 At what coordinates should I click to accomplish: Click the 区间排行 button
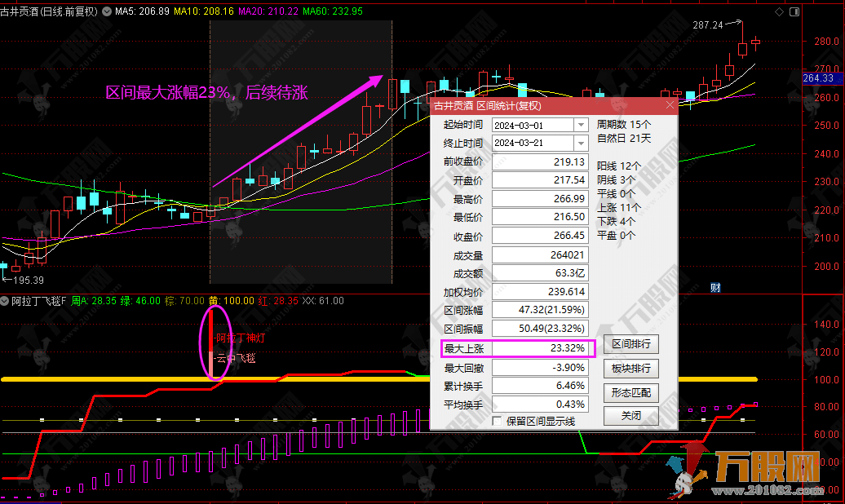pyautogui.click(x=631, y=344)
